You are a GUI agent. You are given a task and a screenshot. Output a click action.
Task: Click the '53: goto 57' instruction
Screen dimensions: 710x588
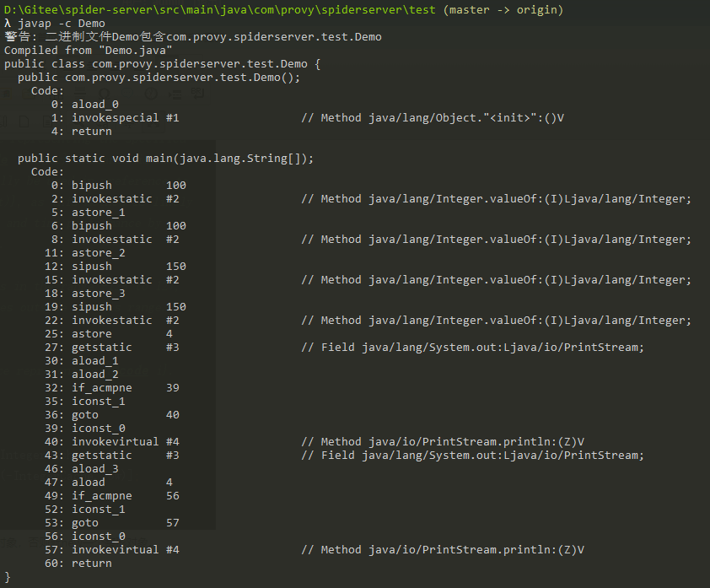click(x=112, y=523)
